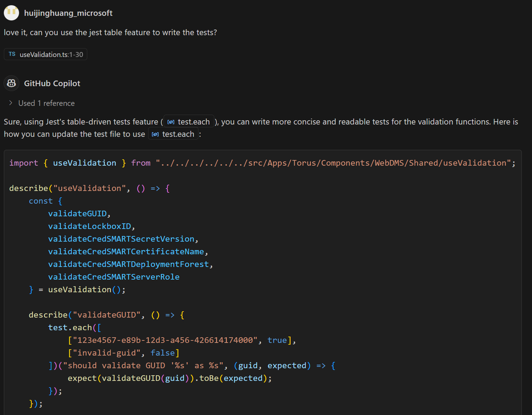Click validateCredSMARTDeploymentForest in the code

[128, 264]
